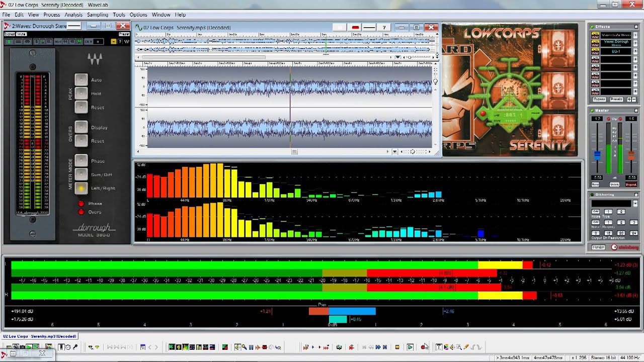
Task: Click the Waves logo in the Dorrough plugin
Action: tap(95, 59)
